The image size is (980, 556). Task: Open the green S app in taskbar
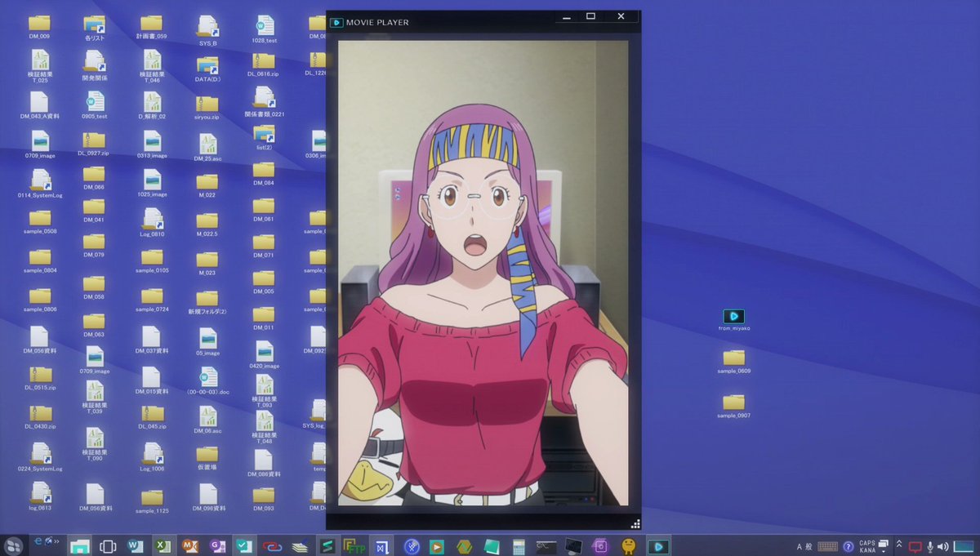tap(327, 546)
